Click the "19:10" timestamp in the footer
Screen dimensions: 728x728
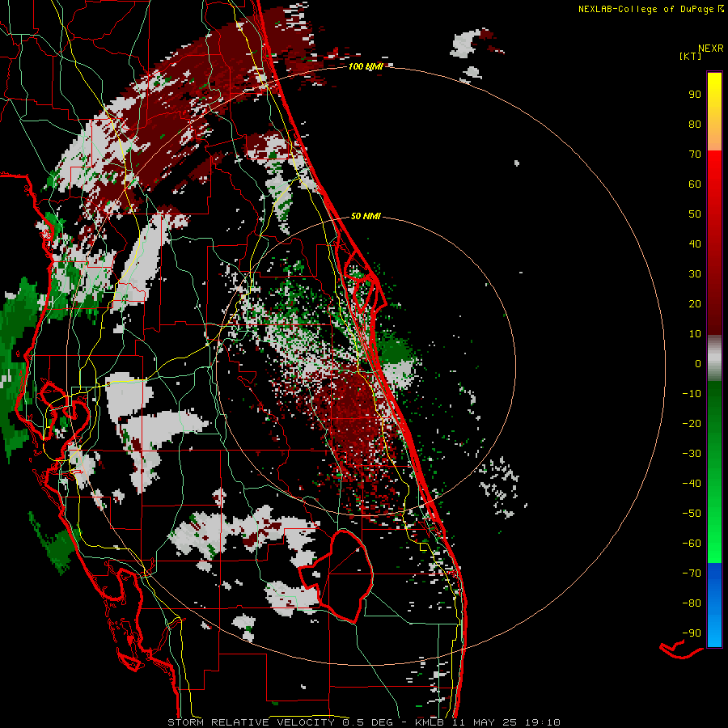tap(543, 722)
